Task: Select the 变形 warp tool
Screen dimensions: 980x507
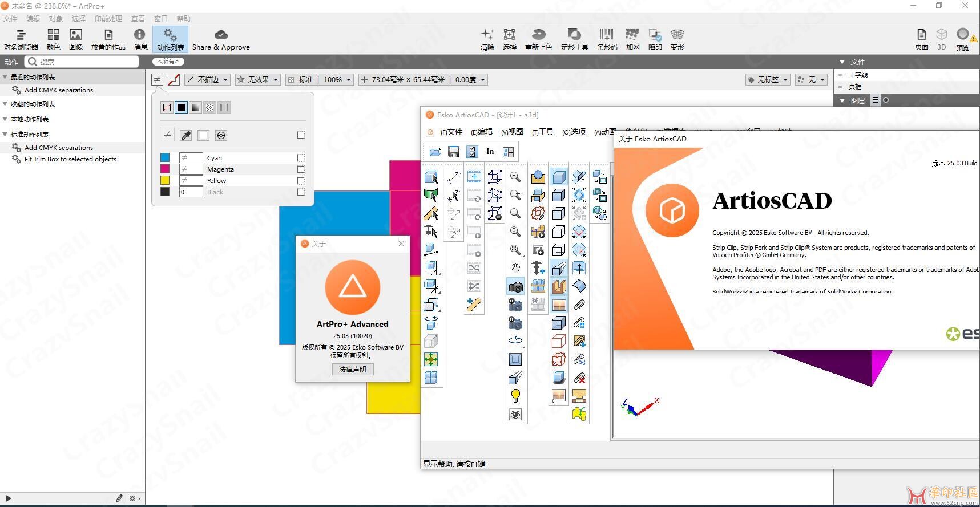Action: (677, 39)
